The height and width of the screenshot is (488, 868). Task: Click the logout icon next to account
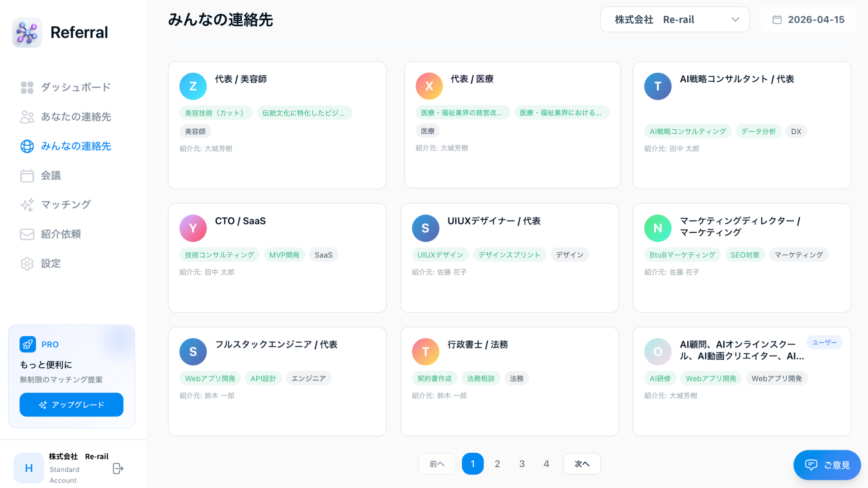(118, 469)
